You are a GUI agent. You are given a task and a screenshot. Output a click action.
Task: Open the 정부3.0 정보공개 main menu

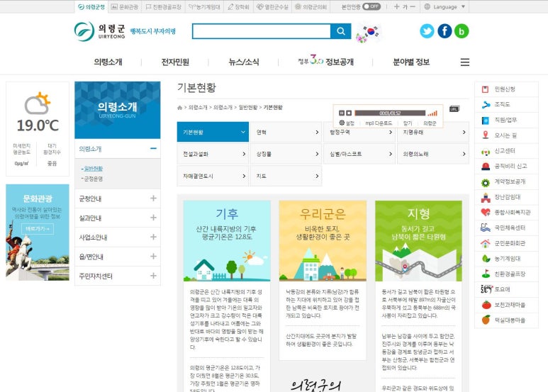tap(325, 62)
